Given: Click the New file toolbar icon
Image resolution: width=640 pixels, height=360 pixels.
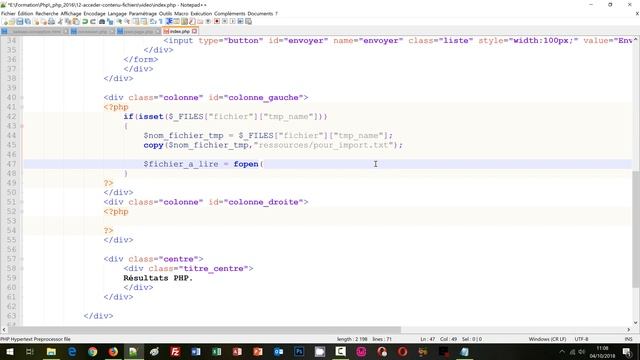Looking at the screenshot, I should (x=5, y=21).
